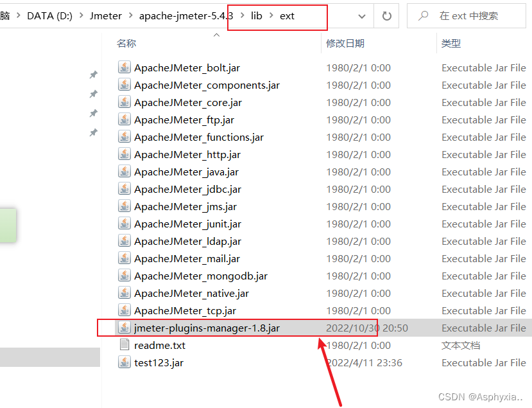The image size is (532, 408).
Task: Select the ApacheJMeter_ftp.jar jar icon
Action: click(124, 120)
